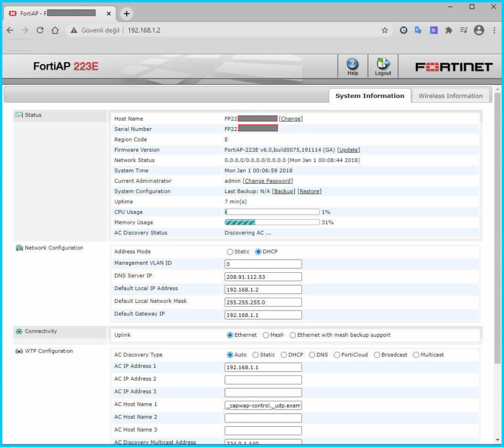This screenshot has width=504, height=447.
Task: Click the "Discovering AC ..." status text
Action: [x=248, y=233]
